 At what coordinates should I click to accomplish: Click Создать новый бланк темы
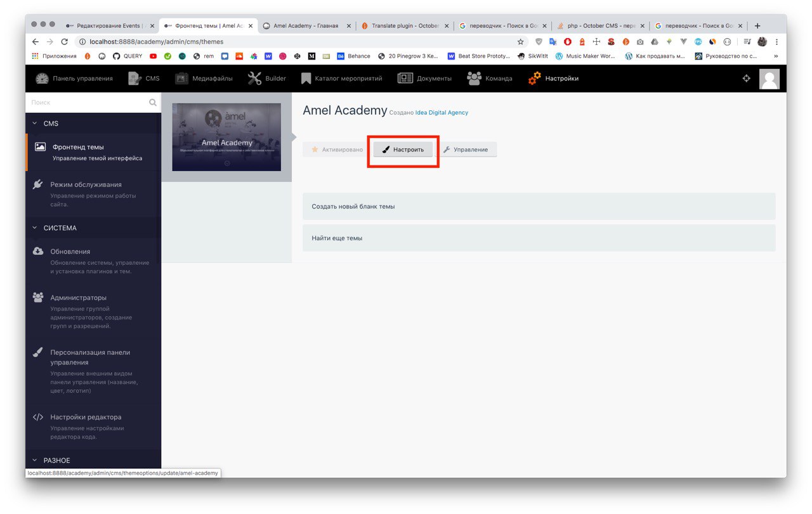click(x=539, y=207)
